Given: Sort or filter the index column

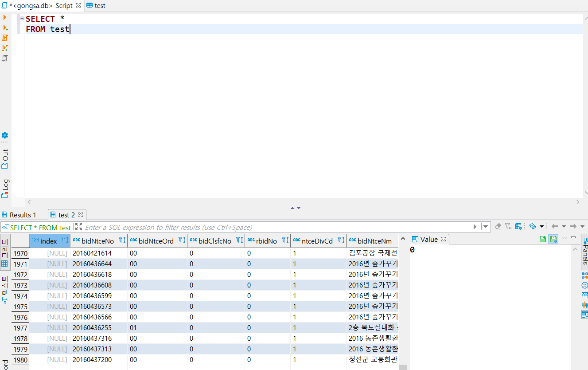Looking at the screenshot, I should (x=65, y=240).
